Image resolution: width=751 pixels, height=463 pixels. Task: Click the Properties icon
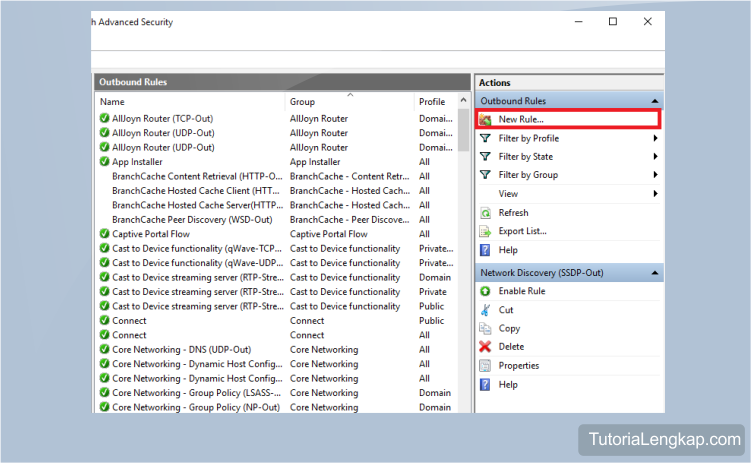click(x=485, y=366)
